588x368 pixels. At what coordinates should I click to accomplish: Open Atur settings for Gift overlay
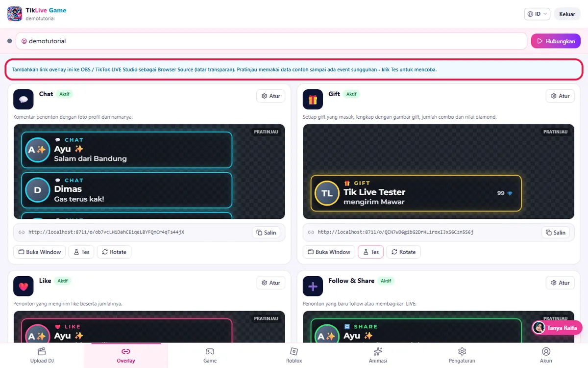(560, 96)
